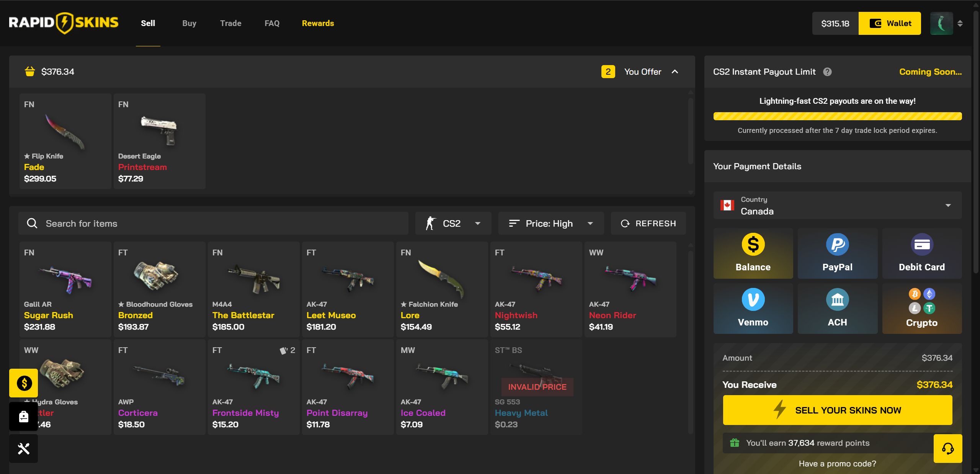The width and height of the screenshot is (980, 474).
Task: Click the search magnifier icon
Action: tap(32, 223)
